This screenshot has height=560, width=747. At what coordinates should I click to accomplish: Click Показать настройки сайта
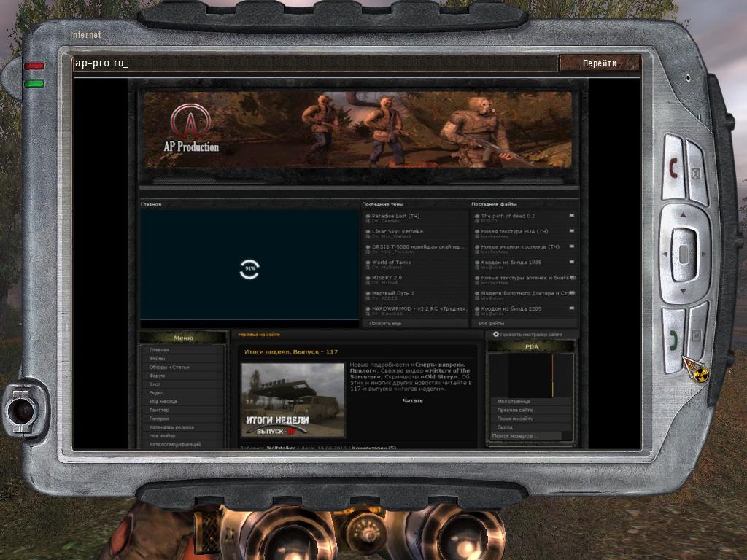pos(531,334)
